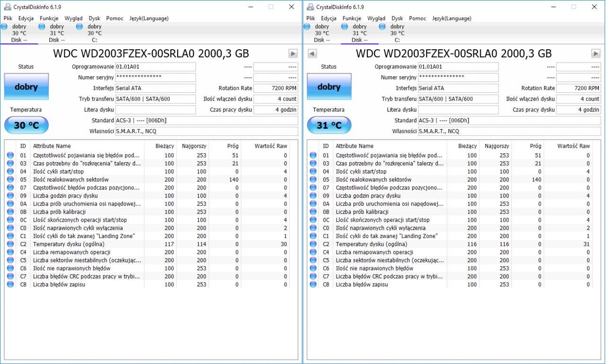Select first 30 °C disk tab in left window
Image resolution: width=606 pixels, height=364 pixels.
click(x=19, y=33)
